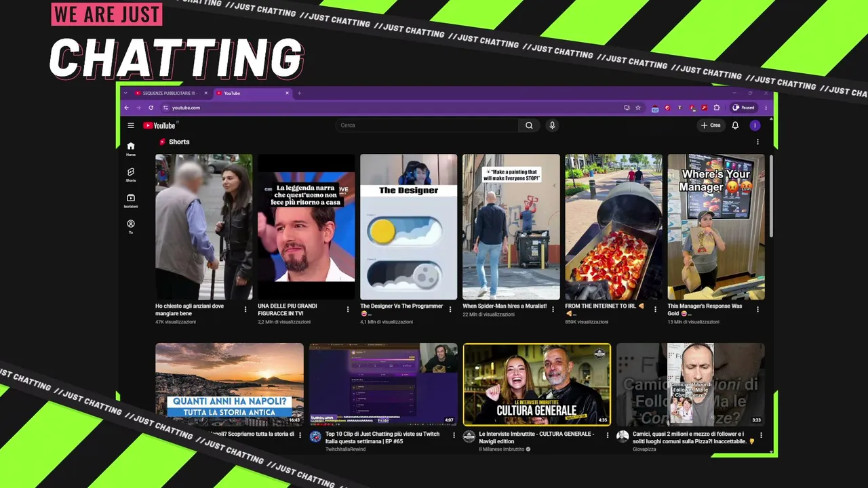868x488 pixels.
Task: Open options for 'The Designer Vs The Programmer'
Action: [x=450, y=309]
